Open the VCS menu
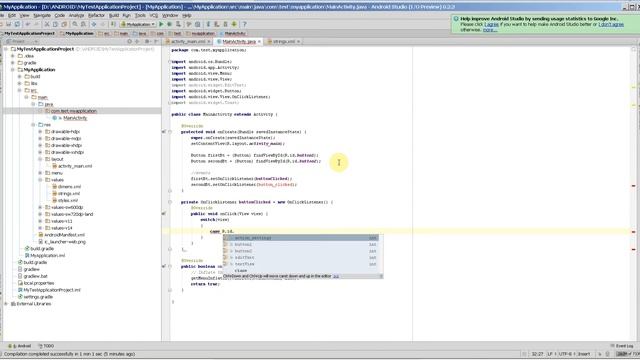Image resolution: width=640 pixels, height=360 pixels. 153,15
